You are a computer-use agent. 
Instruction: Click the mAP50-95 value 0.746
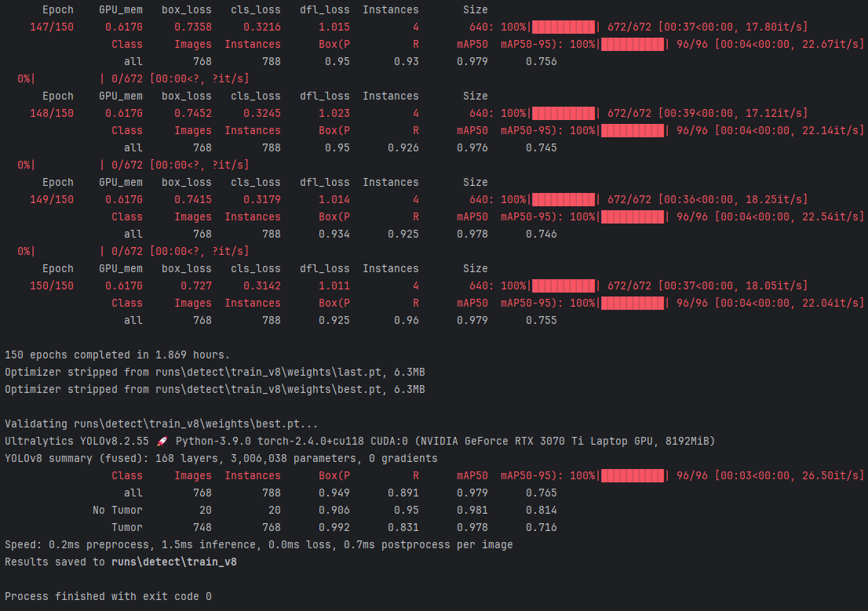coord(542,234)
